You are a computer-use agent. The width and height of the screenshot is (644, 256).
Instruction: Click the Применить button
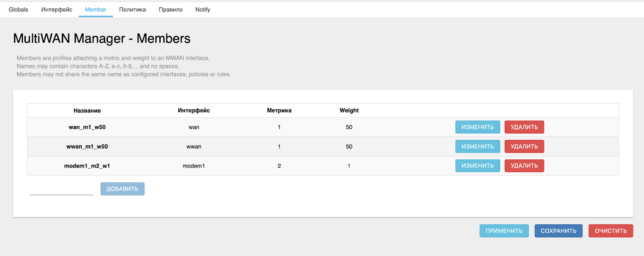click(x=504, y=231)
